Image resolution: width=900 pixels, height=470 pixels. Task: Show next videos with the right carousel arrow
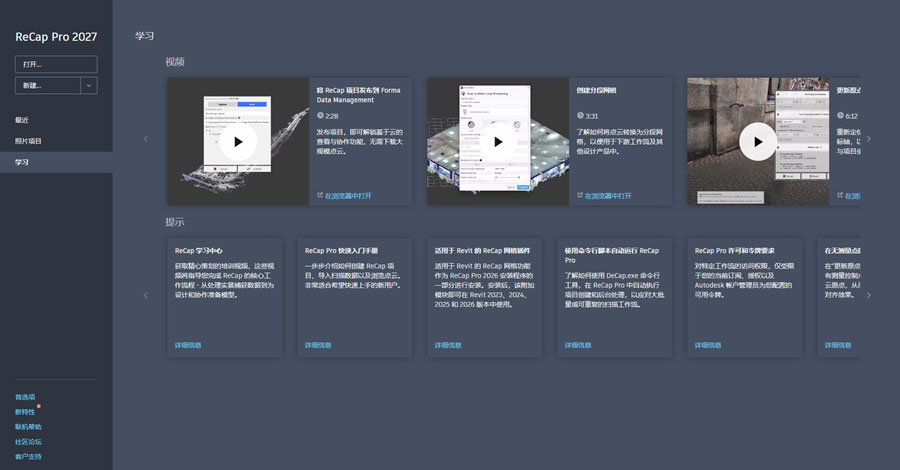[868, 139]
